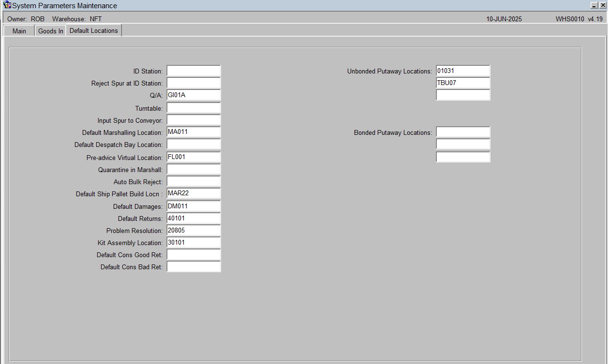Click the Reject Spur at ID Station field
The height and width of the screenshot is (364, 608).
193,83
